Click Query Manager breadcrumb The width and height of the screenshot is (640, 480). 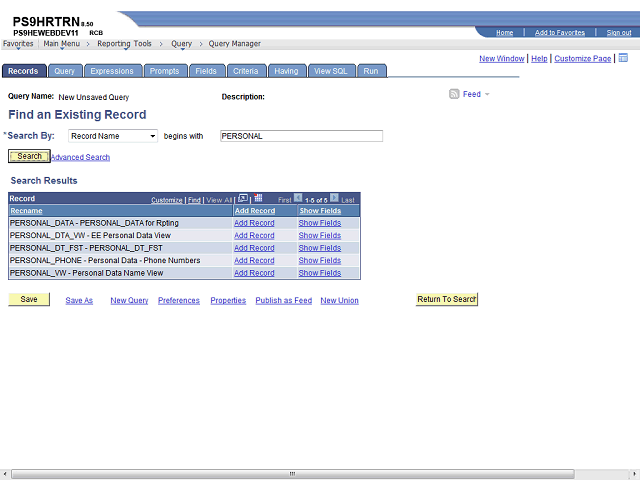coord(235,44)
